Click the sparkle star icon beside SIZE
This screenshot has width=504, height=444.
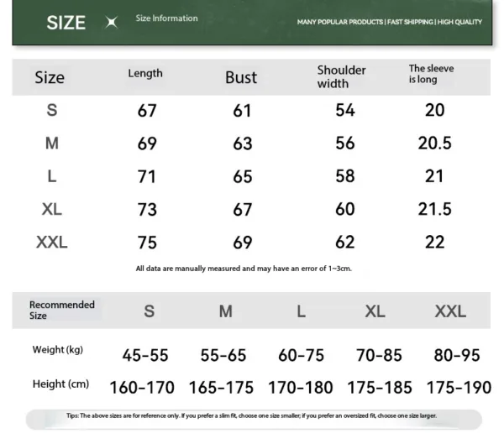coord(111,23)
